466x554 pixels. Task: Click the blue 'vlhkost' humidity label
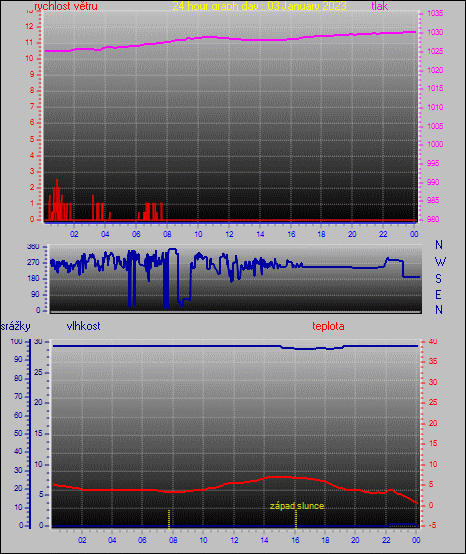click(x=83, y=326)
